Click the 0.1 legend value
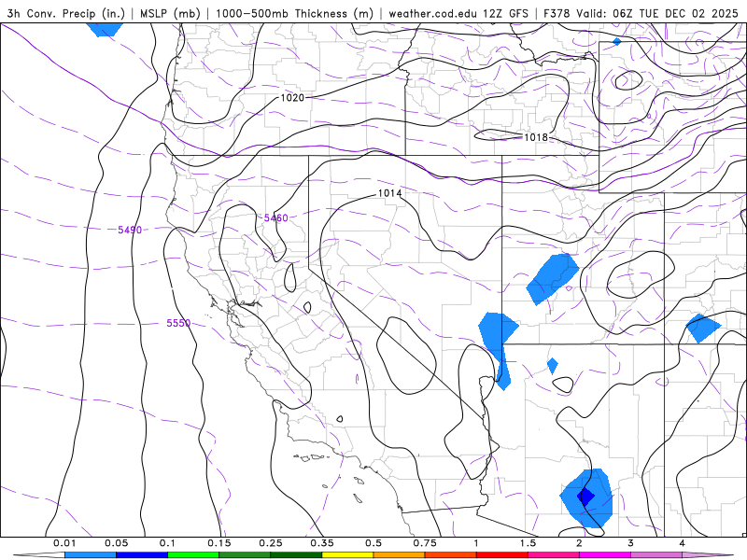 (167, 543)
